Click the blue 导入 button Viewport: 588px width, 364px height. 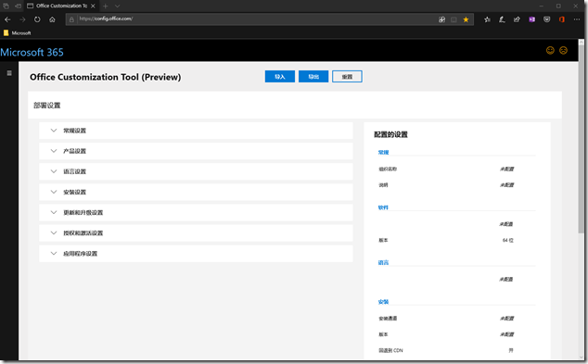click(280, 76)
